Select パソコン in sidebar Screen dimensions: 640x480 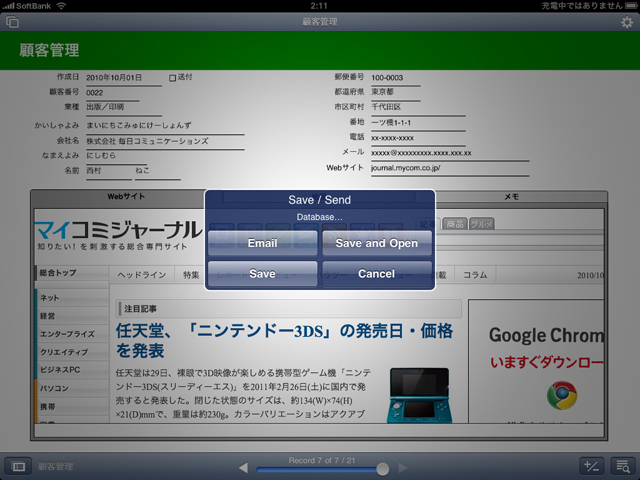click(x=72, y=388)
